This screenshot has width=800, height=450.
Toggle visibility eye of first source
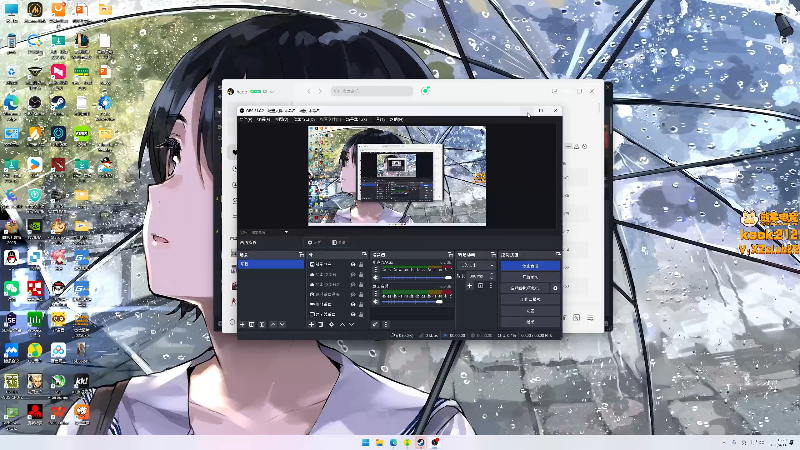click(x=353, y=265)
